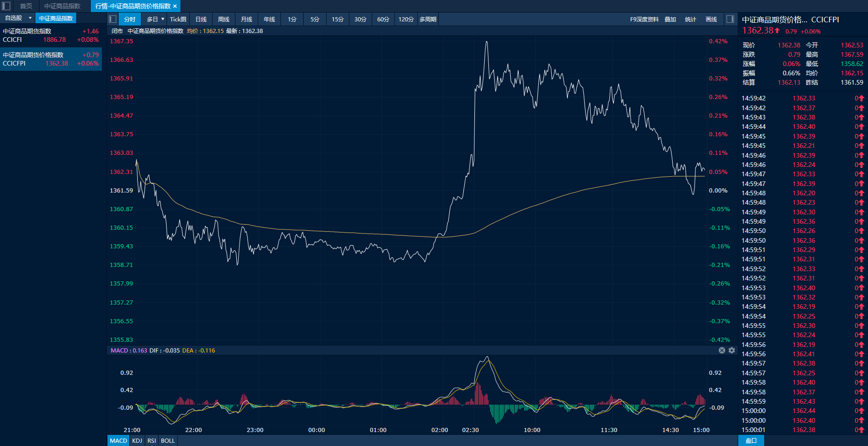Close the MACD indicator panel

(x=722, y=350)
